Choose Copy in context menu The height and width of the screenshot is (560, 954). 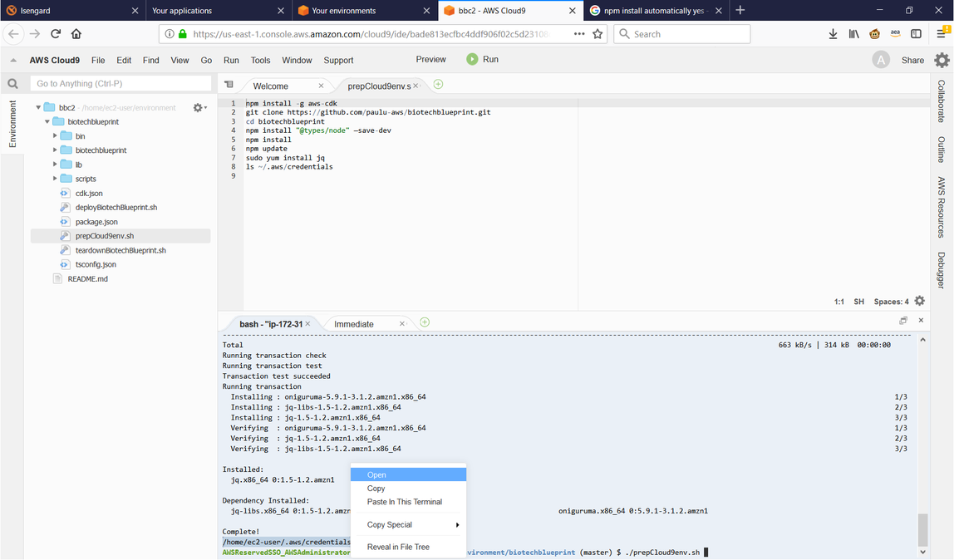point(408,489)
